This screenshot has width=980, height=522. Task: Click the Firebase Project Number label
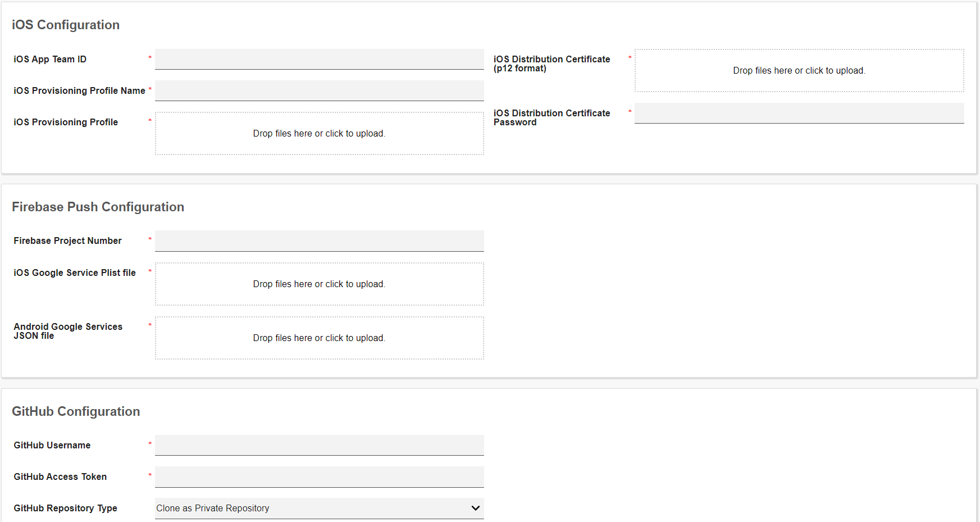[x=67, y=240]
